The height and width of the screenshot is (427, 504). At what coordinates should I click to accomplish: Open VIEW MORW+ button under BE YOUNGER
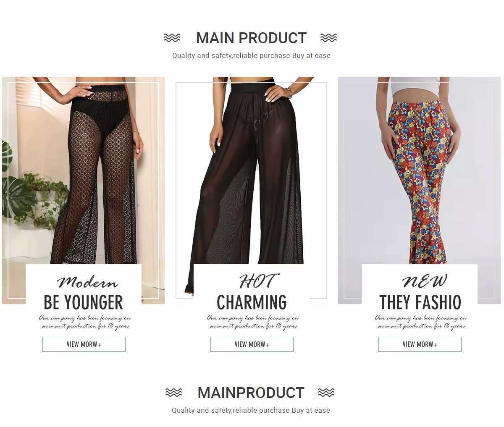pyautogui.click(x=84, y=344)
